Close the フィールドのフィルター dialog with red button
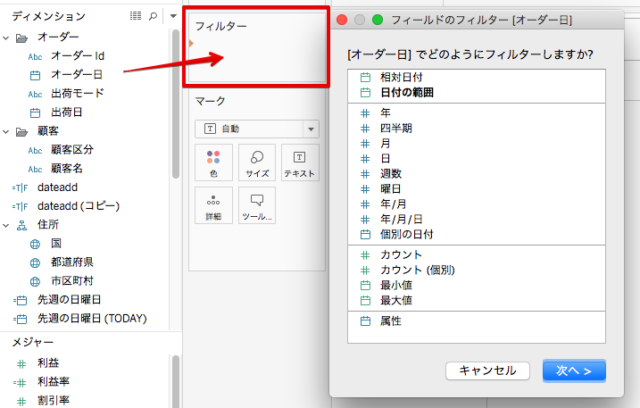The image size is (640, 408). tap(342, 20)
